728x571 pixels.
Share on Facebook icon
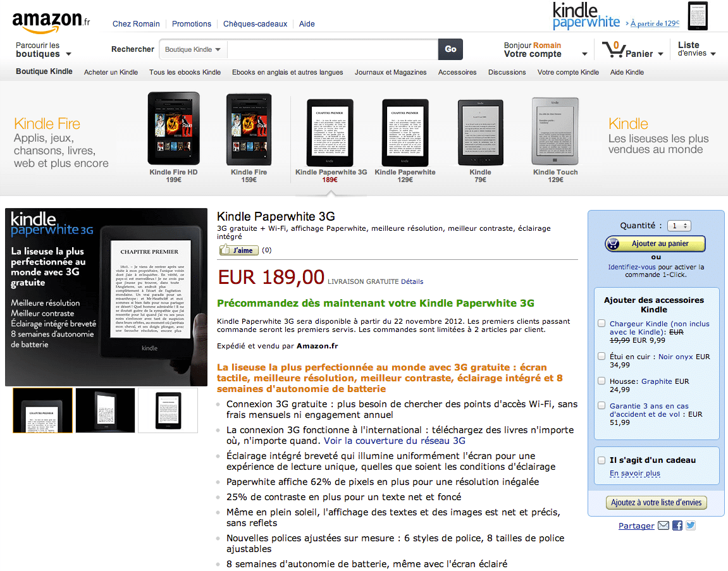(x=677, y=525)
